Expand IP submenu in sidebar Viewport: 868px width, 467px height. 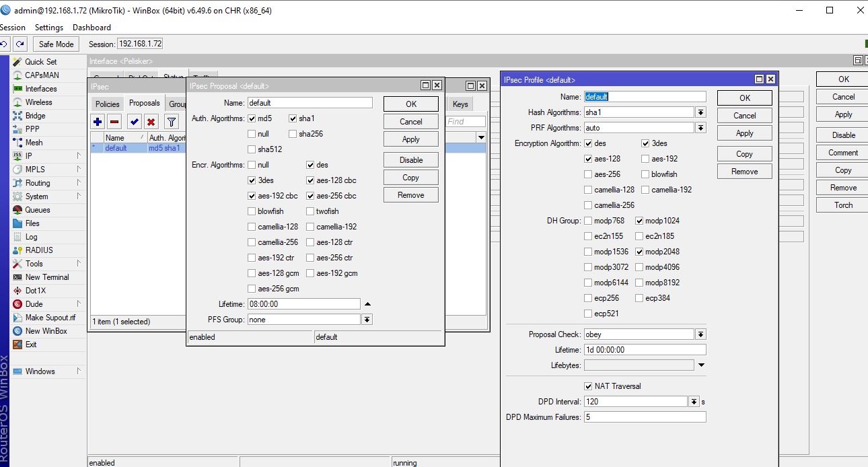coord(79,156)
